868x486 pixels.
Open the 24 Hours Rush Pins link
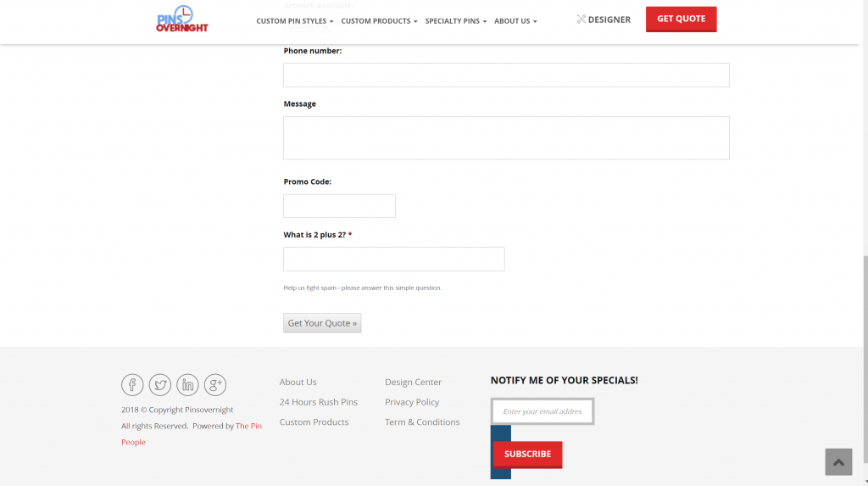(x=319, y=402)
